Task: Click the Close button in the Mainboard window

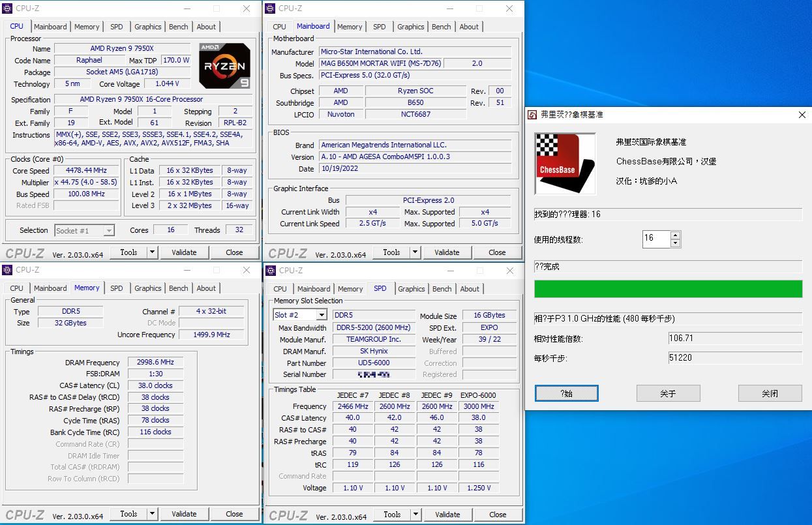Action: point(497,252)
